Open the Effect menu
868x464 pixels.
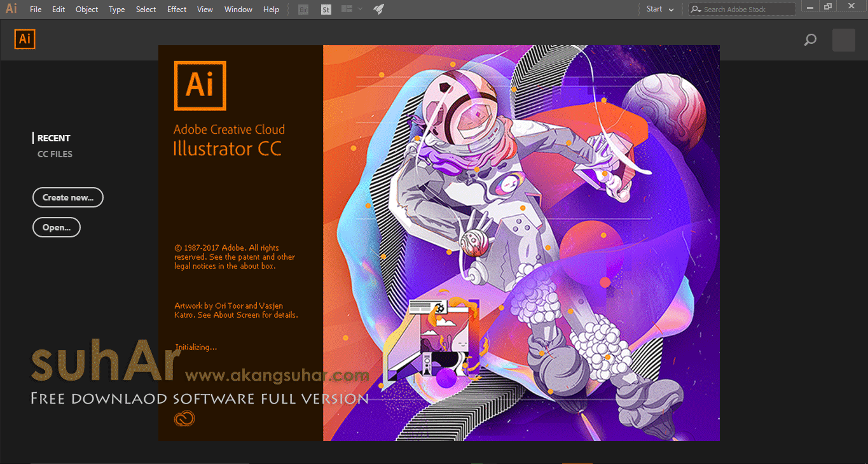pos(177,10)
